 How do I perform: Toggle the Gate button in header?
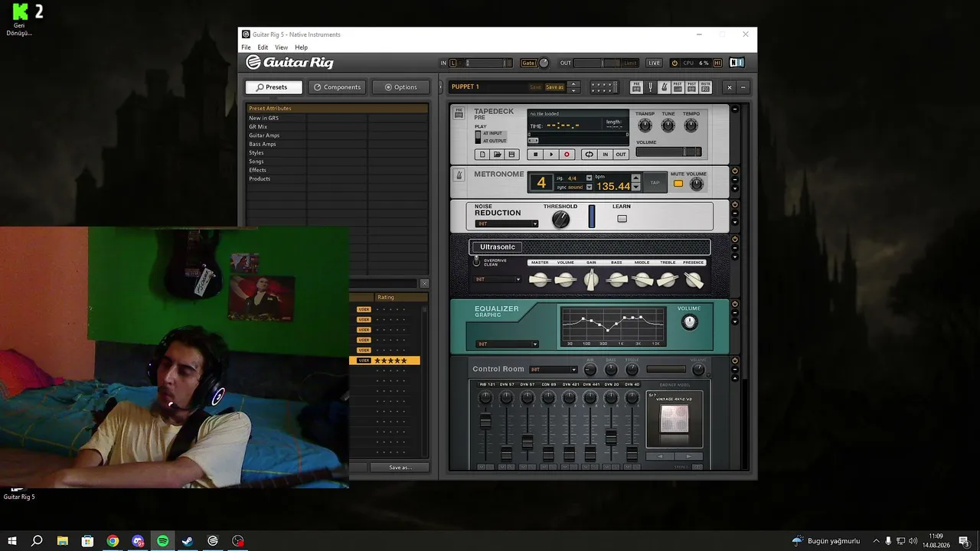[528, 63]
